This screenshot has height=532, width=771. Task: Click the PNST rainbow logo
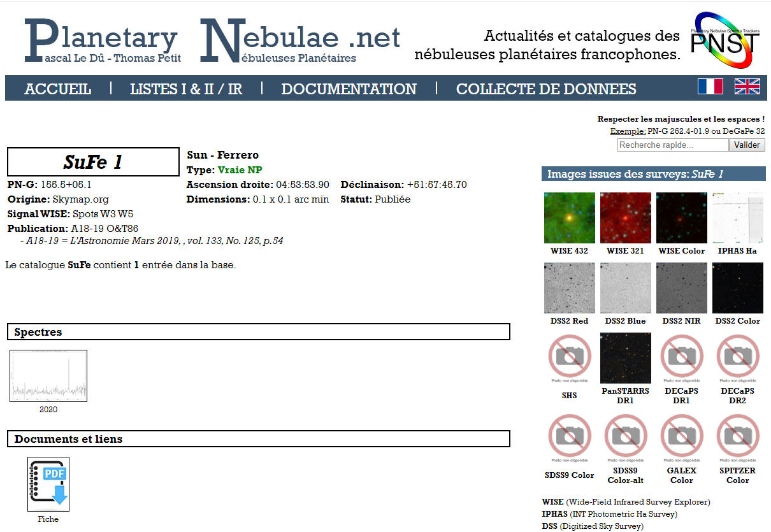[x=725, y=41]
